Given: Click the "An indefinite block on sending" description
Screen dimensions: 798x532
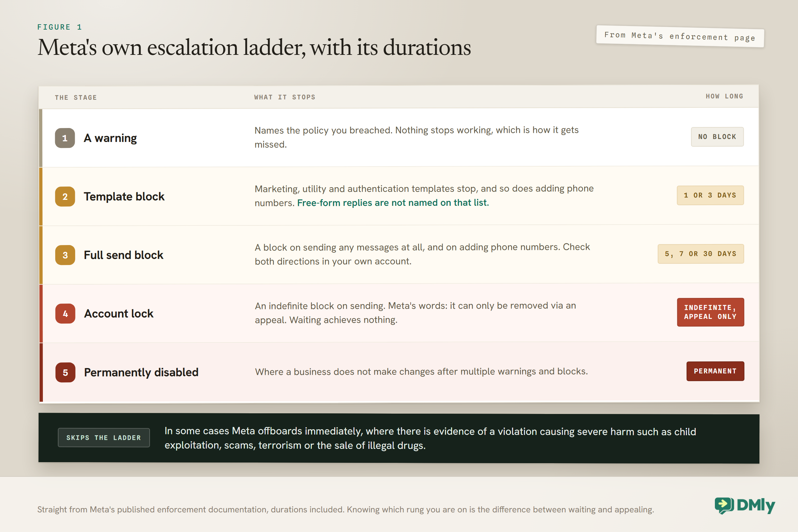Looking at the screenshot, I should pos(415,313).
